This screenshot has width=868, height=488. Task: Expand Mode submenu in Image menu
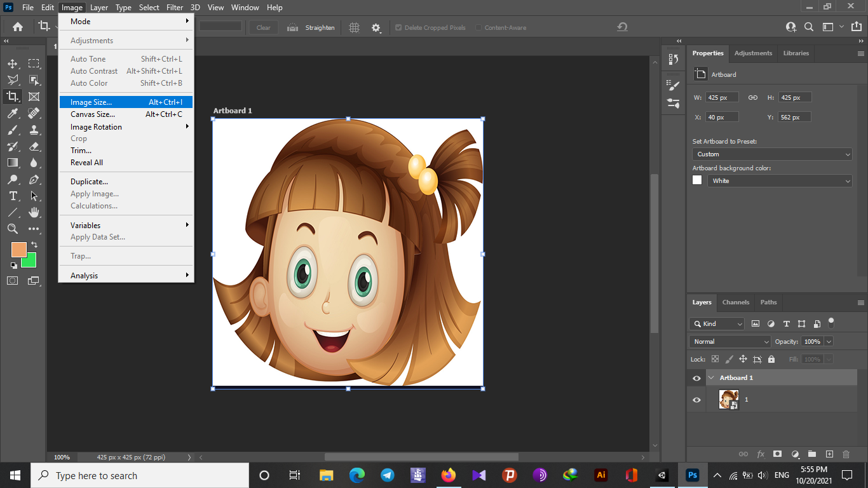[x=126, y=22]
